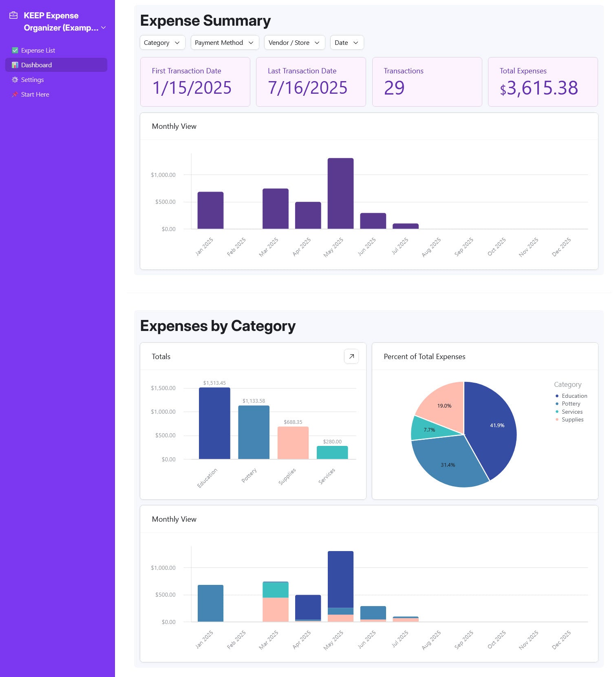Open the Payment Method filter dropdown

pos(224,43)
